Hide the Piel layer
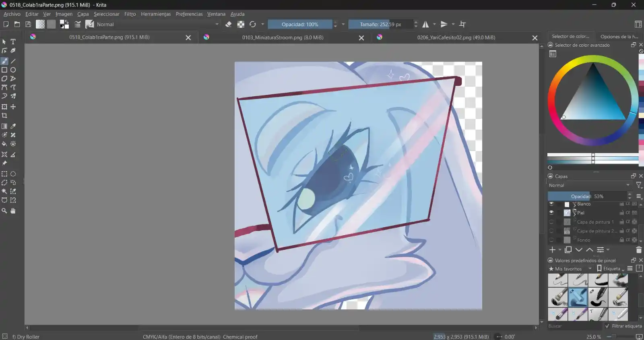The width and height of the screenshot is (644, 340). click(551, 213)
